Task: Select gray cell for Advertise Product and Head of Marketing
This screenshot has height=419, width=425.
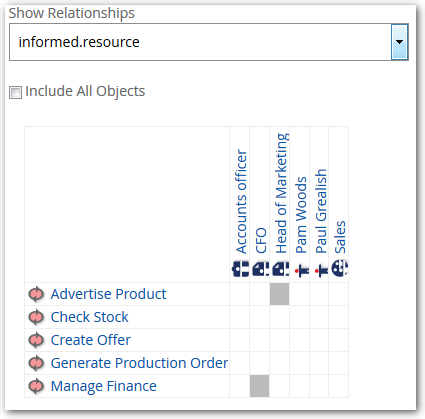Action: click(x=279, y=294)
